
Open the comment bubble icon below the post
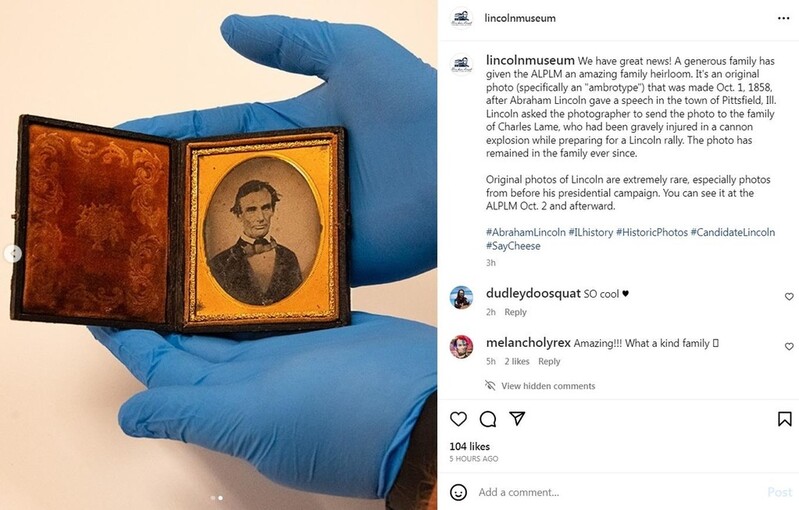click(488, 419)
